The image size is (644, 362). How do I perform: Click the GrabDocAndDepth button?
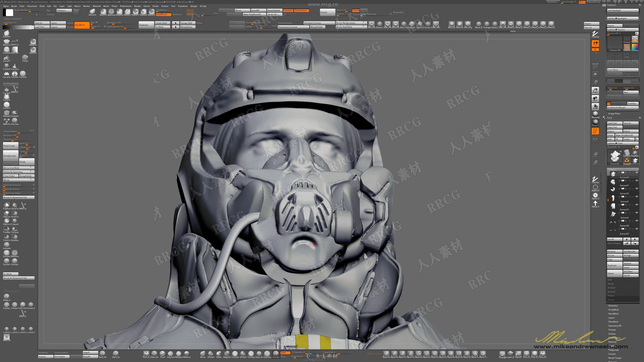[x=623, y=107]
